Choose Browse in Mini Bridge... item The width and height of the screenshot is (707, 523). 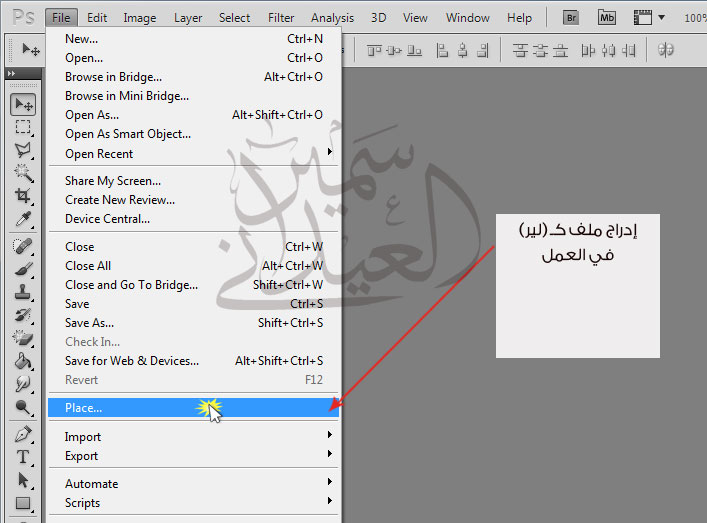coord(193,96)
